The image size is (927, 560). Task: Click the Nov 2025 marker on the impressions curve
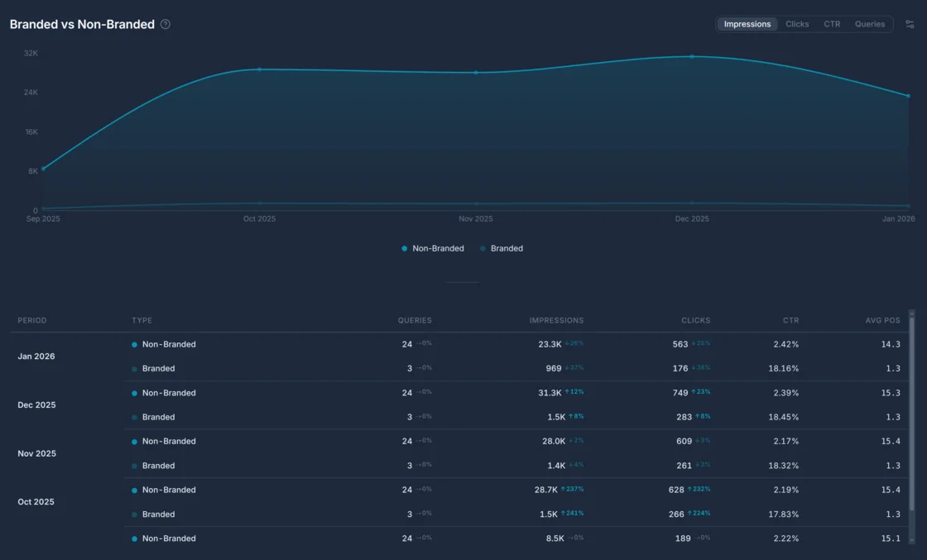(476, 73)
